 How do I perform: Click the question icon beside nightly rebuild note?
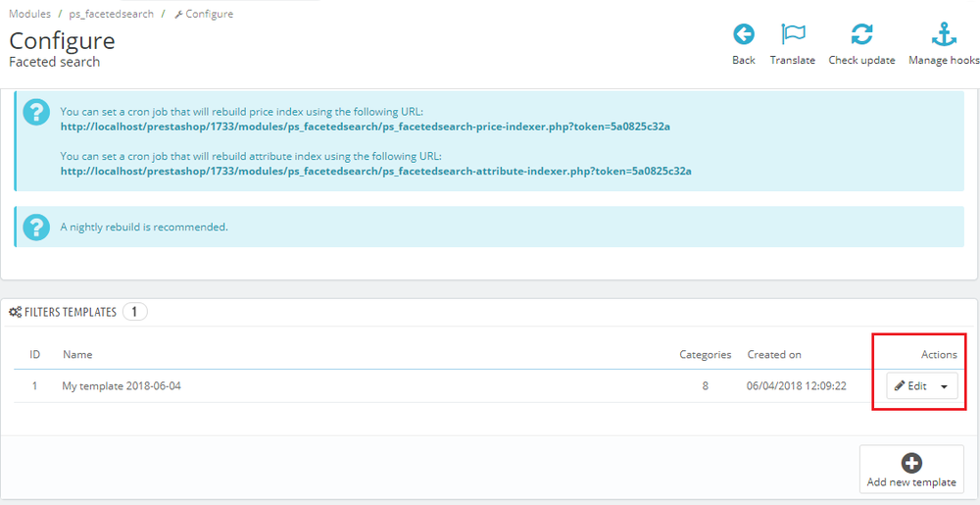pyautogui.click(x=36, y=227)
